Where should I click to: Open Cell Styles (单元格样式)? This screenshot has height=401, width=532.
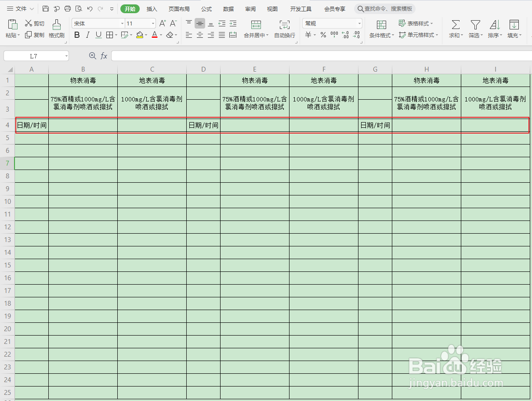(419, 35)
